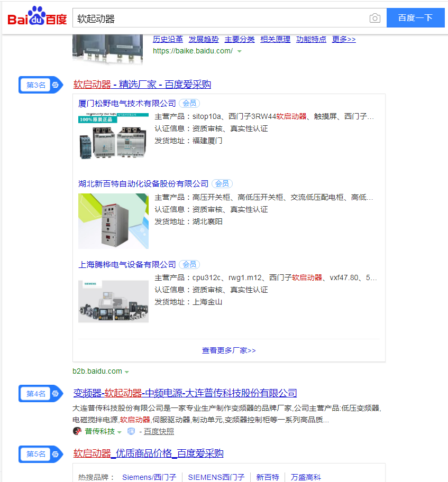Open result 软启动器_优质商品价格_百度爱采购
The image size is (448, 482).
148,453
